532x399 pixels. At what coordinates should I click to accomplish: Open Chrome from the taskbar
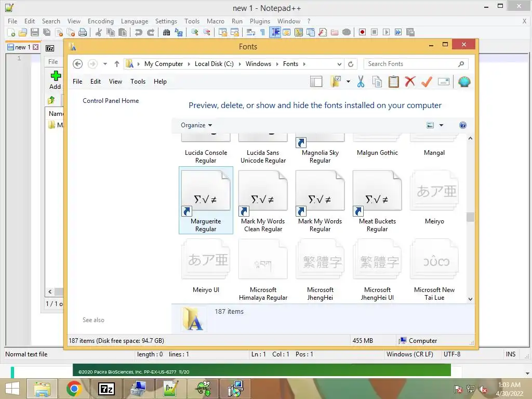point(74,389)
